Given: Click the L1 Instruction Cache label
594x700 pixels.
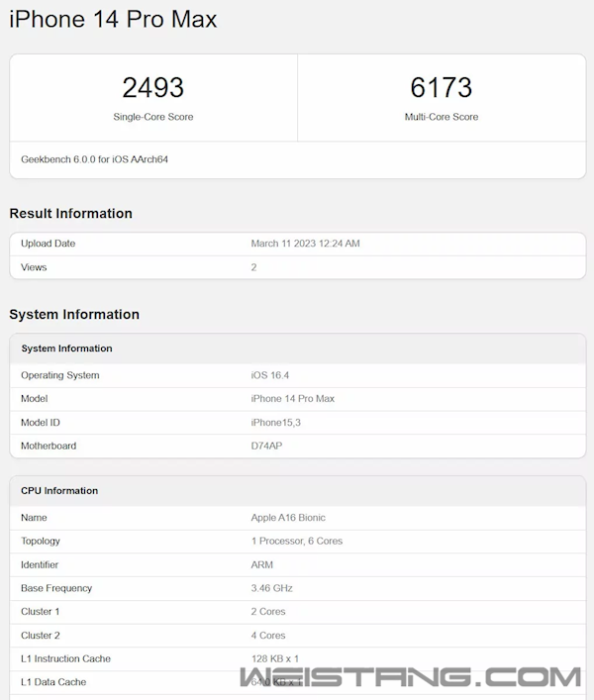Looking at the screenshot, I should click(x=66, y=659).
